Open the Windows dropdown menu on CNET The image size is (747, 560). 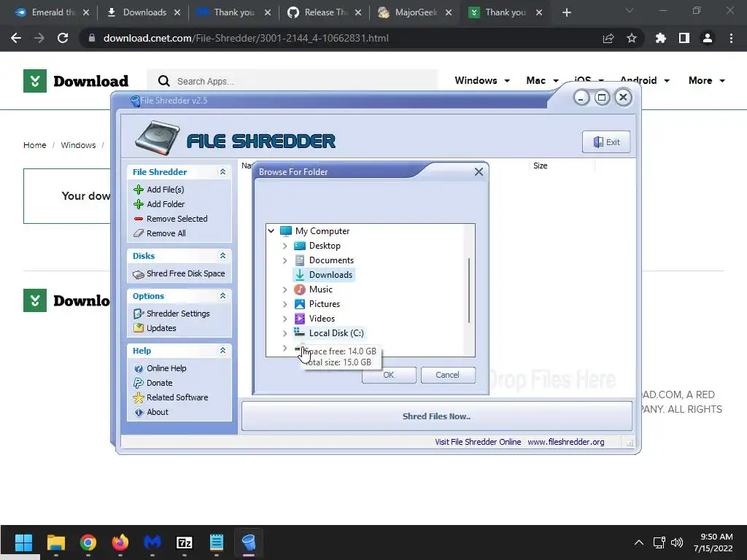tap(482, 80)
